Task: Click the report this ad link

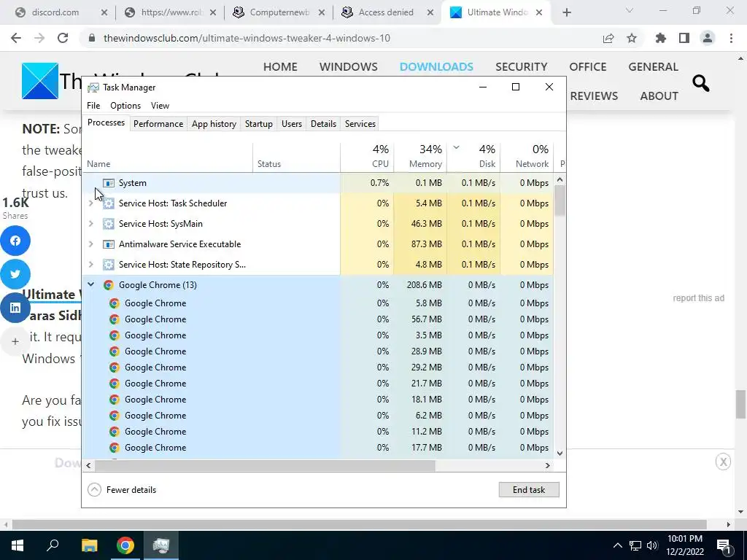Action: pyautogui.click(x=698, y=298)
